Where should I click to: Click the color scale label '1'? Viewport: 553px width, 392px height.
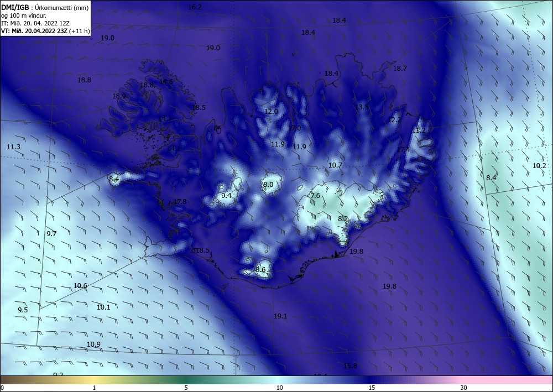coord(94,388)
